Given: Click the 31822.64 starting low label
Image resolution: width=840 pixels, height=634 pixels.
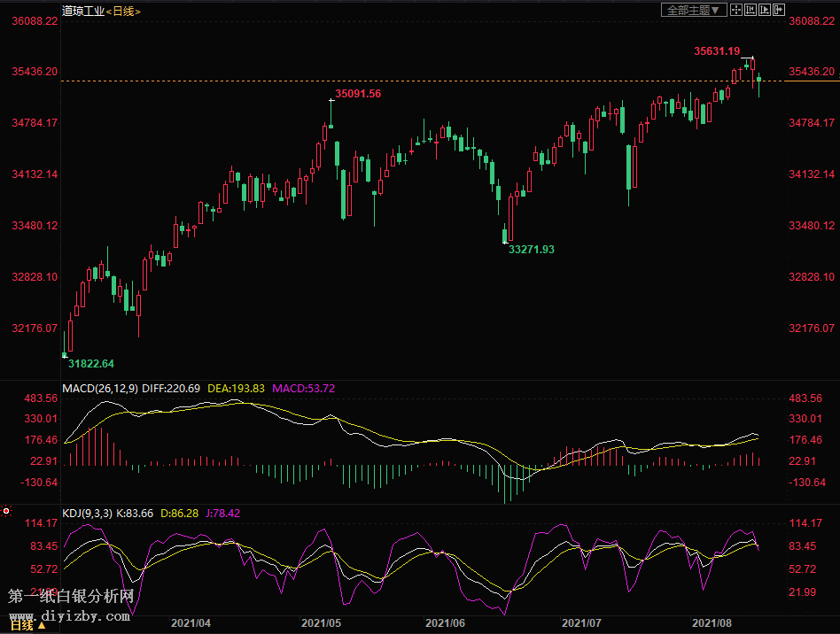Looking at the screenshot, I should (x=91, y=363).
